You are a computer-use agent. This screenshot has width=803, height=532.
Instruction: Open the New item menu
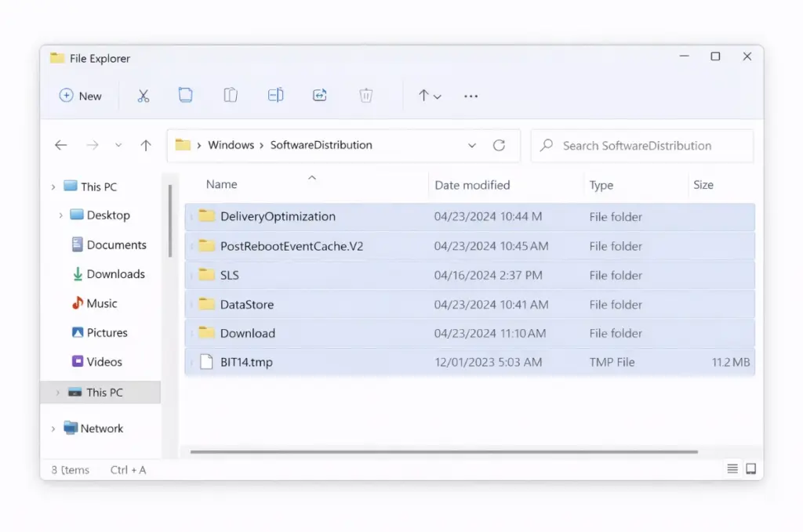[x=81, y=96]
